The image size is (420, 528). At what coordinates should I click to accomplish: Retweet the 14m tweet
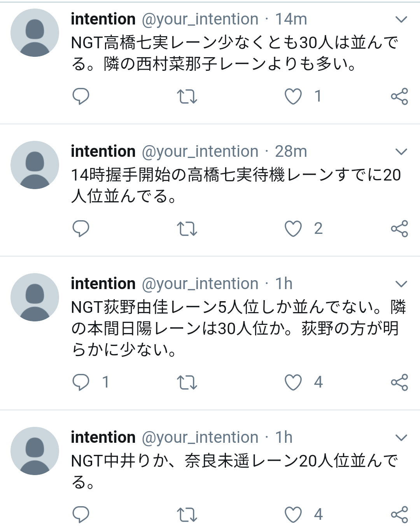coord(187,96)
